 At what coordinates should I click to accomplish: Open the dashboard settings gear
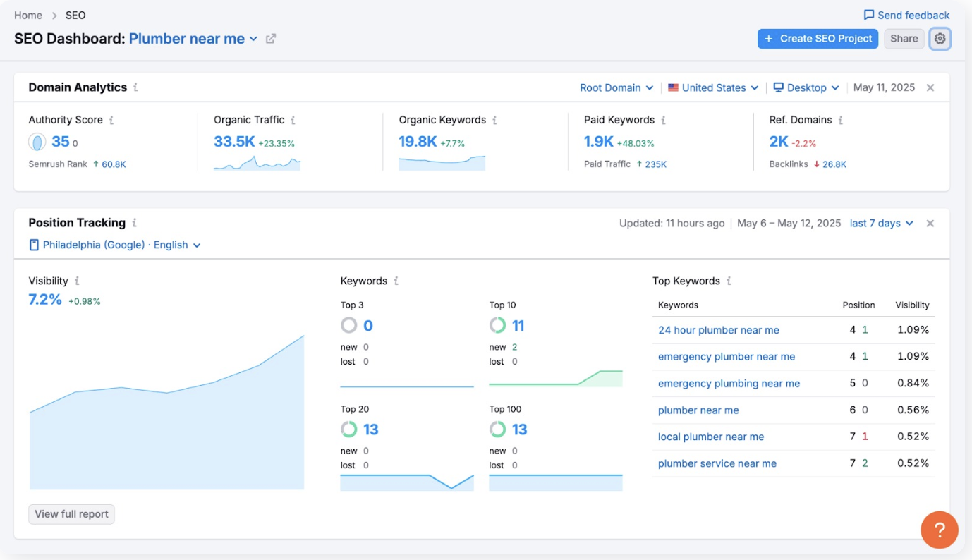pos(940,39)
